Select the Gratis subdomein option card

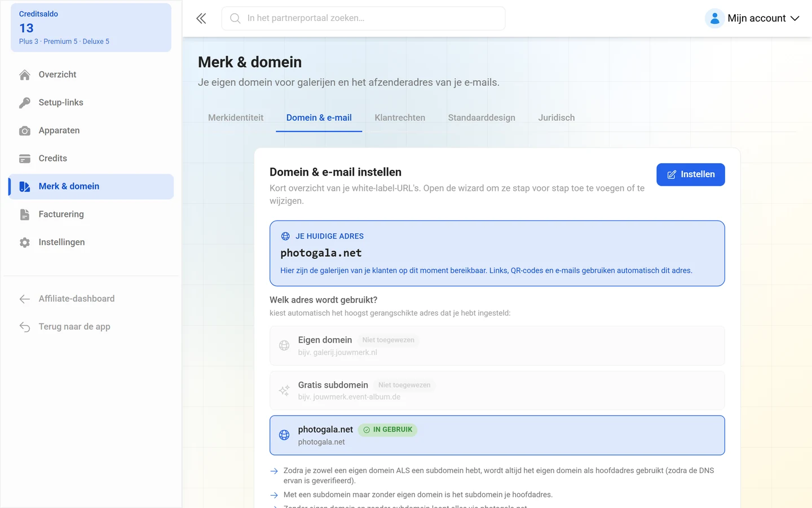(497, 391)
